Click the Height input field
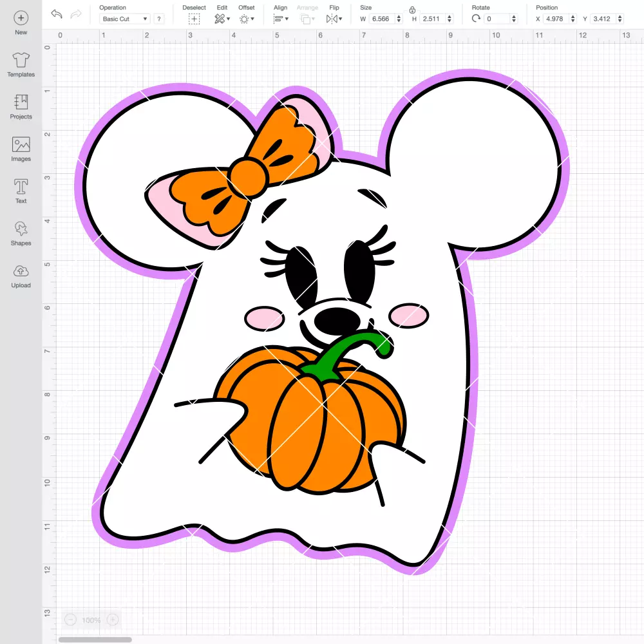The width and height of the screenshot is (644, 644). (431, 19)
